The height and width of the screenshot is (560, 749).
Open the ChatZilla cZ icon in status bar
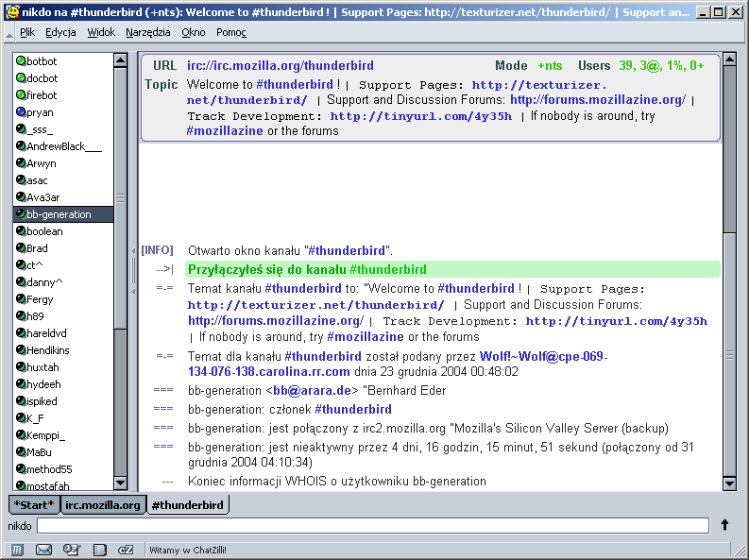(126, 550)
